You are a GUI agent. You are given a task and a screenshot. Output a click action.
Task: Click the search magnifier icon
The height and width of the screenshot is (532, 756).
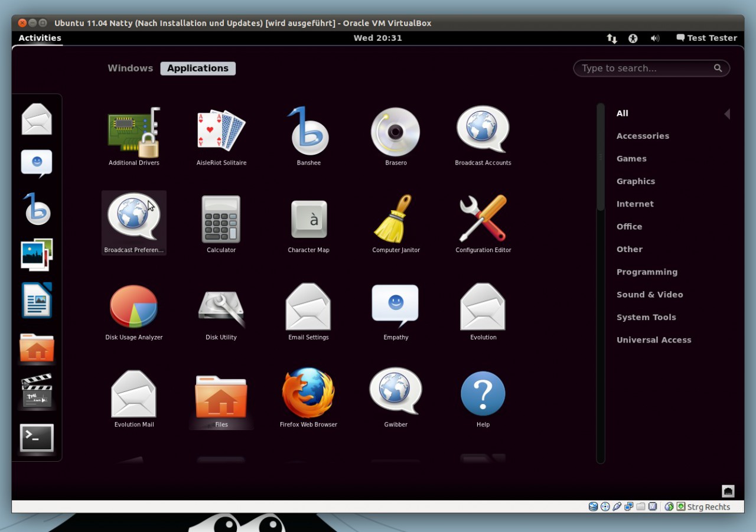click(x=718, y=68)
